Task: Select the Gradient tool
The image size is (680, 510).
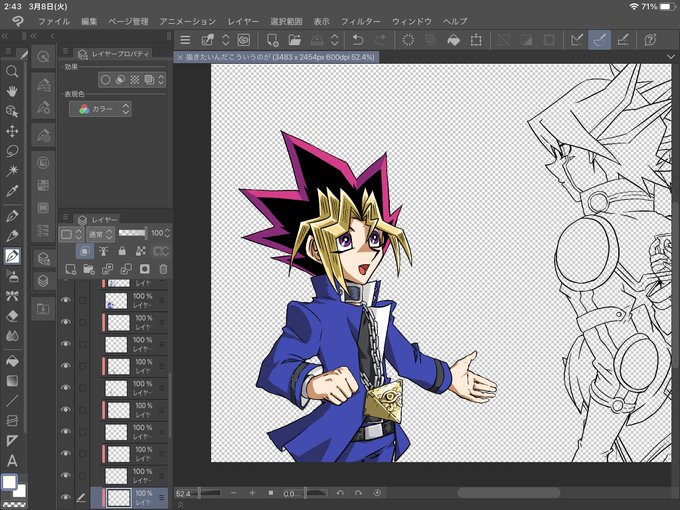Action: point(12,381)
